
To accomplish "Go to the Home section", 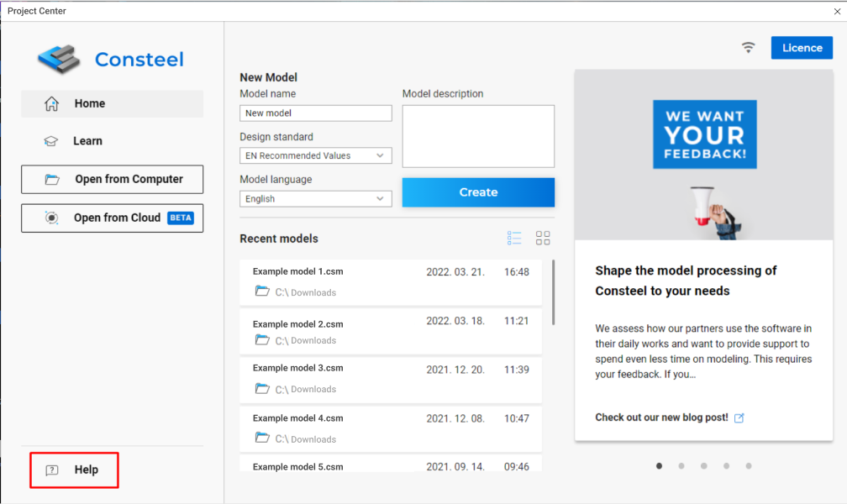I will click(x=113, y=103).
